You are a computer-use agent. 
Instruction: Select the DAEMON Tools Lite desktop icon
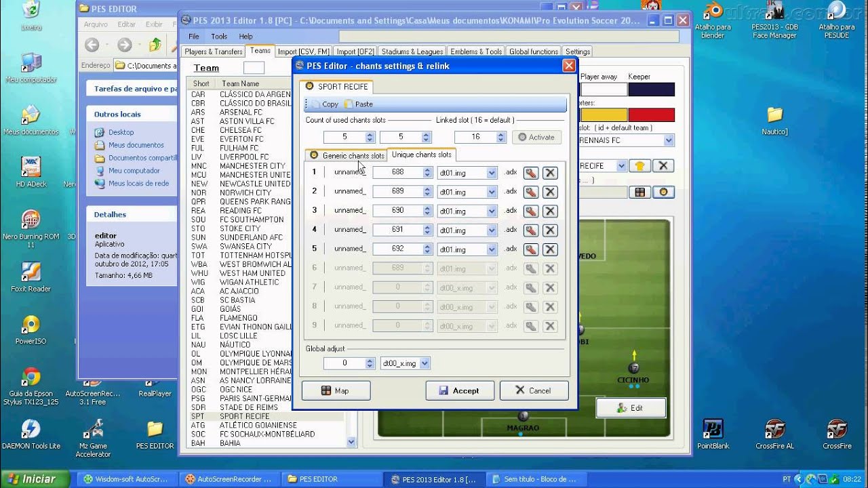31,434
